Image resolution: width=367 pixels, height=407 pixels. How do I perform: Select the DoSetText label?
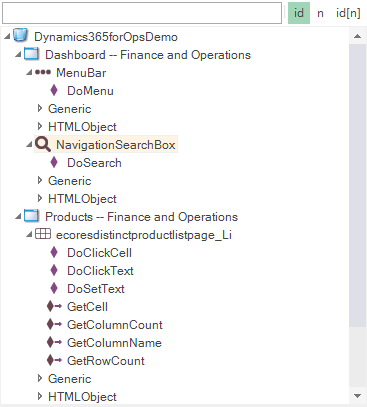96,289
